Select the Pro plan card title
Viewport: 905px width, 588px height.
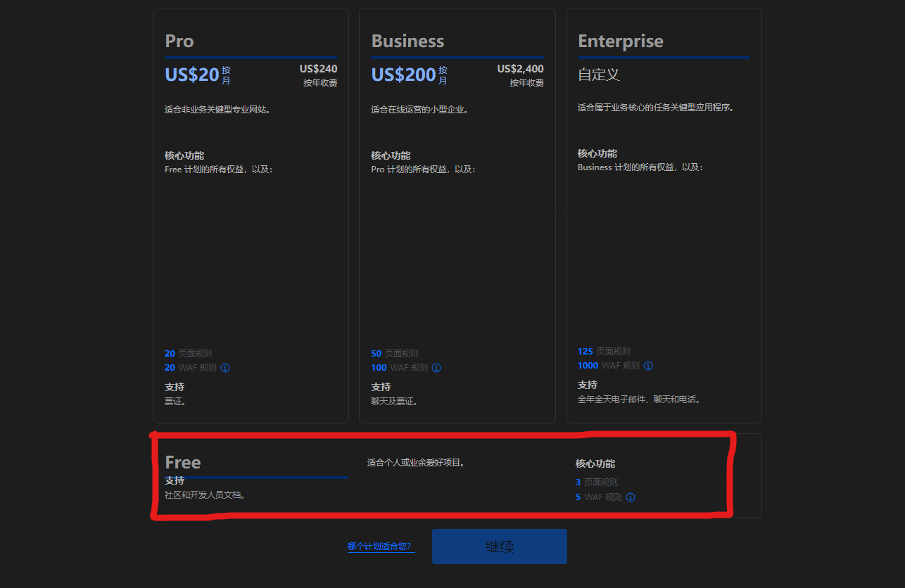click(x=179, y=41)
